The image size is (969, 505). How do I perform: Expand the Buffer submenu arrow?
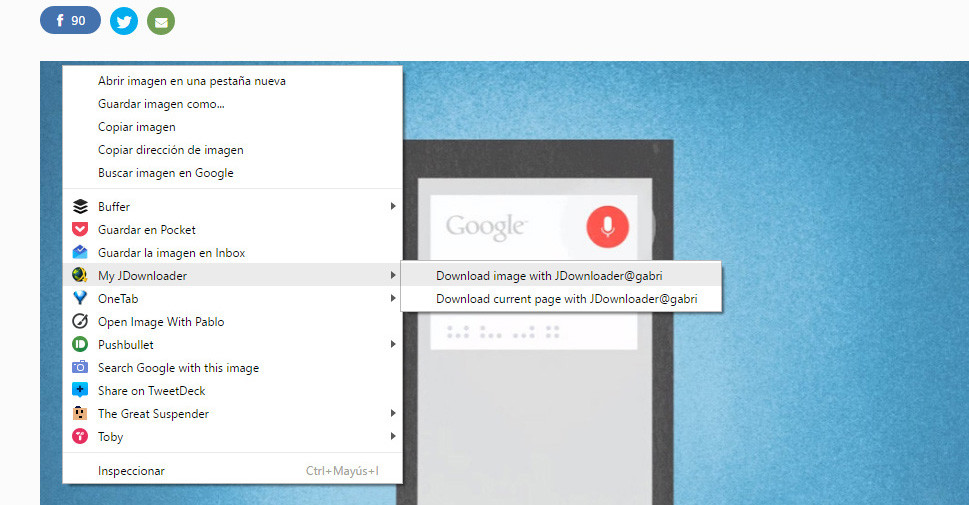[x=393, y=207]
